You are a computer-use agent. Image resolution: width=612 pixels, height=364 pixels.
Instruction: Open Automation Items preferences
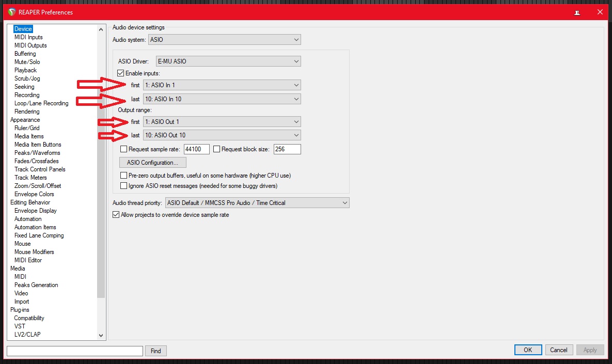pyautogui.click(x=35, y=227)
